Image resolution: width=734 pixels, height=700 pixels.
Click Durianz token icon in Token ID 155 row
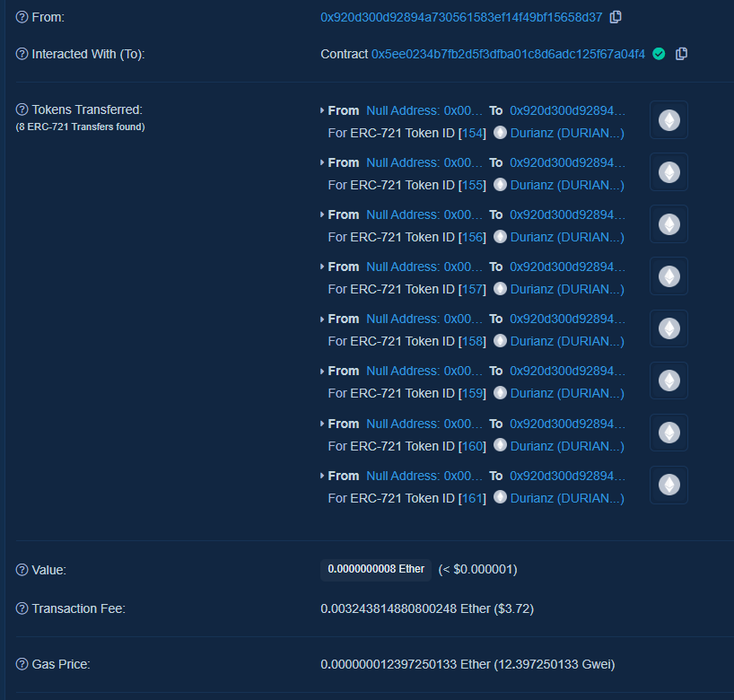tap(500, 185)
